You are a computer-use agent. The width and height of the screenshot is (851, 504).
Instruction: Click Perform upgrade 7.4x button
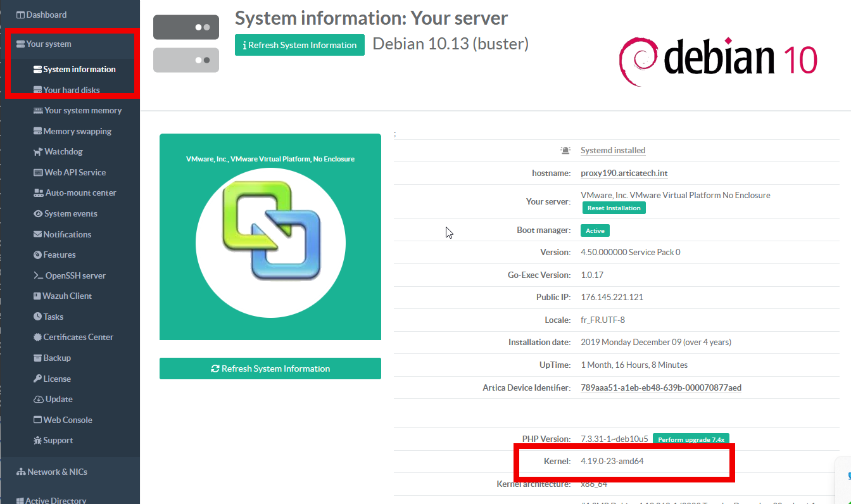tap(691, 439)
